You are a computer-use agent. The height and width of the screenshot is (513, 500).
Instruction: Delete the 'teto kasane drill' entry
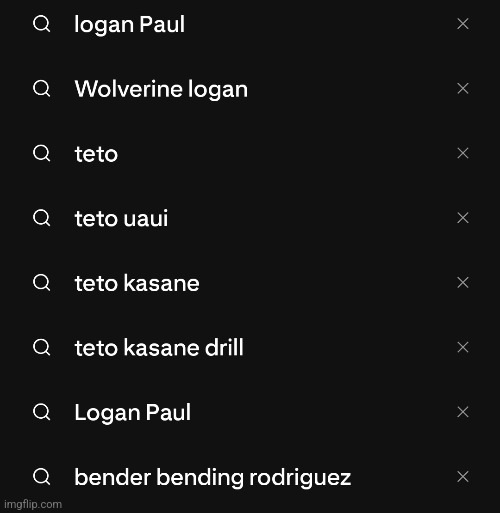coord(463,347)
